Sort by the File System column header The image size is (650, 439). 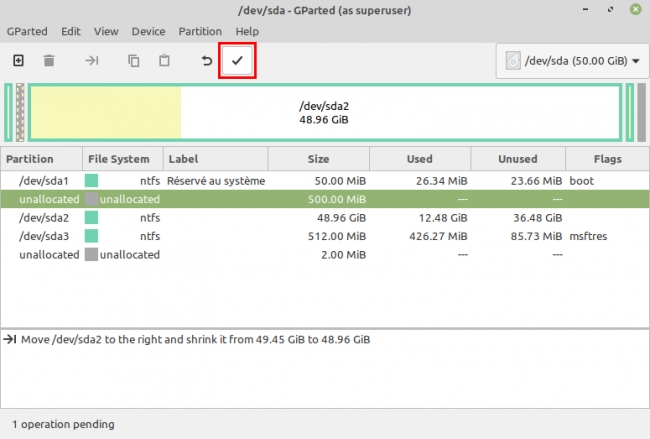pyautogui.click(x=119, y=159)
